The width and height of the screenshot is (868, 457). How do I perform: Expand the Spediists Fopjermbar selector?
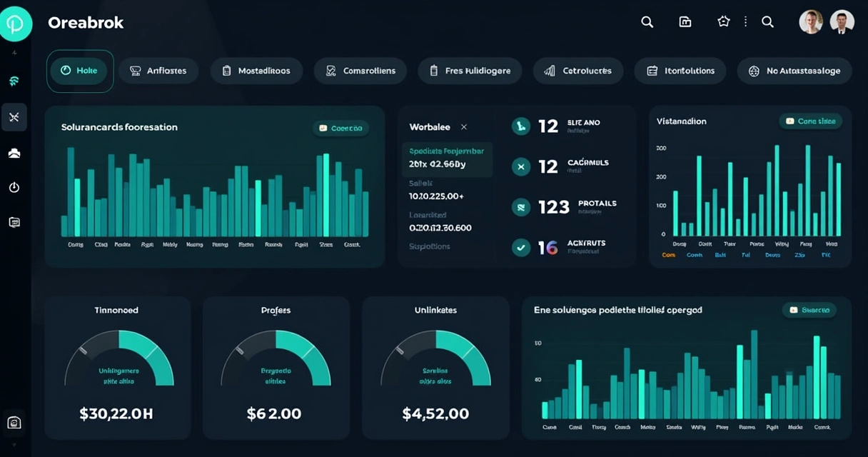(447, 159)
